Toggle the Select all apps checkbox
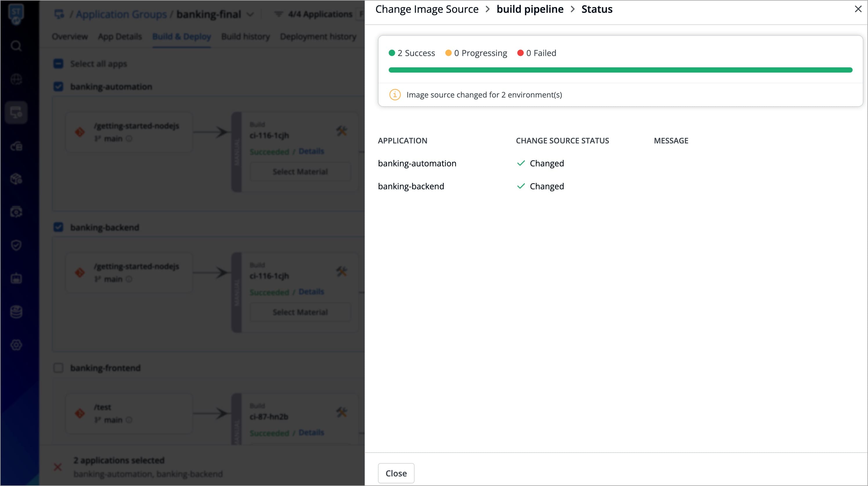Screen dimensions: 868x486 pyautogui.click(x=58, y=64)
